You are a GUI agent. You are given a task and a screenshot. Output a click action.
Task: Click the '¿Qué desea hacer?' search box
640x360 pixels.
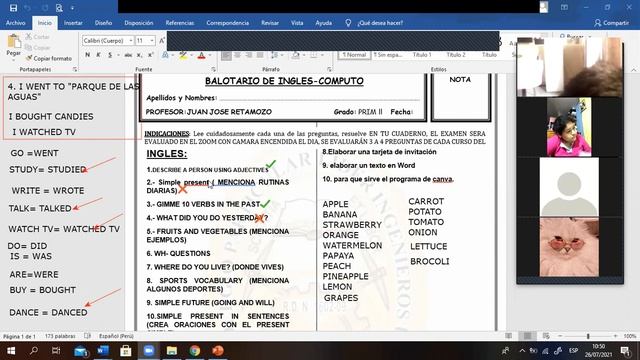(380, 23)
